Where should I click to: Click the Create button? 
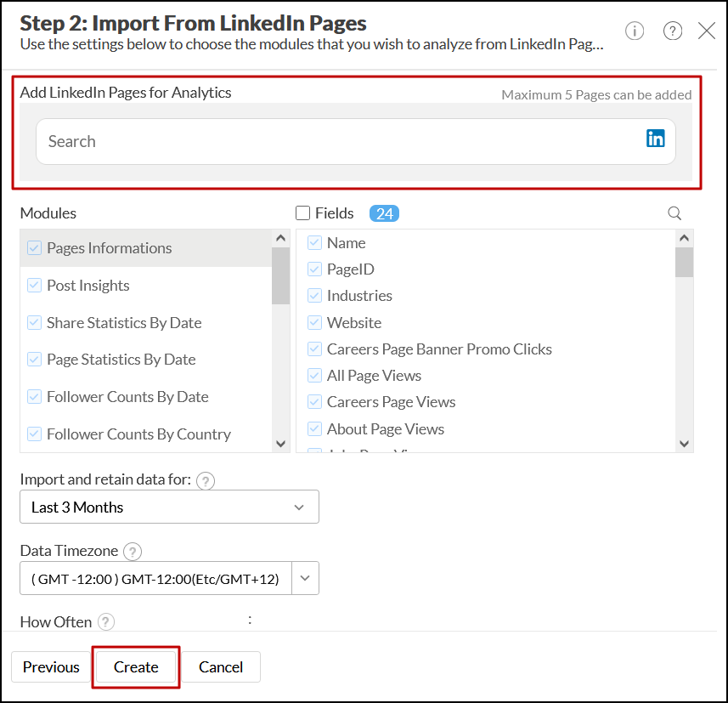tap(136, 667)
